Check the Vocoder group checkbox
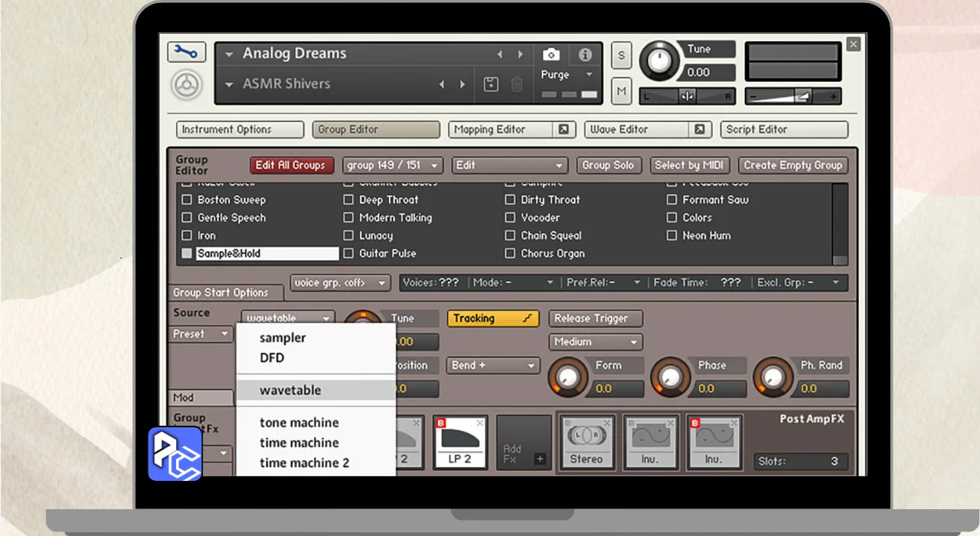 pos(510,217)
